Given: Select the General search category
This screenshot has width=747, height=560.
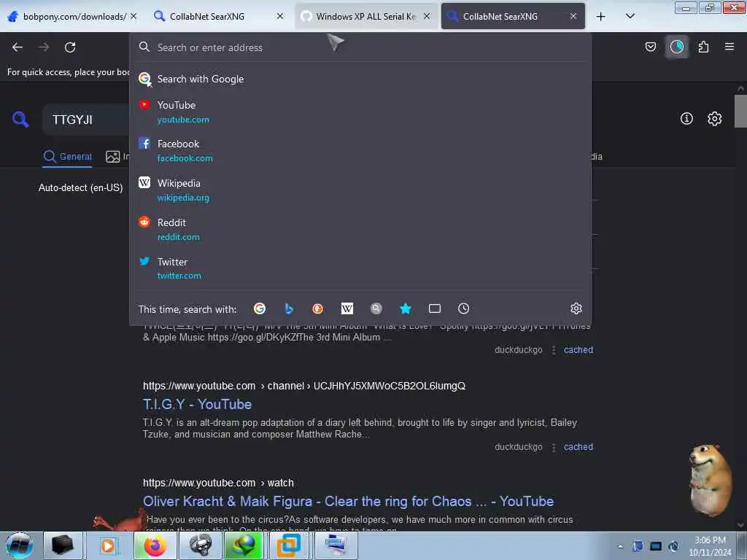Looking at the screenshot, I should pyautogui.click(x=68, y=156).
